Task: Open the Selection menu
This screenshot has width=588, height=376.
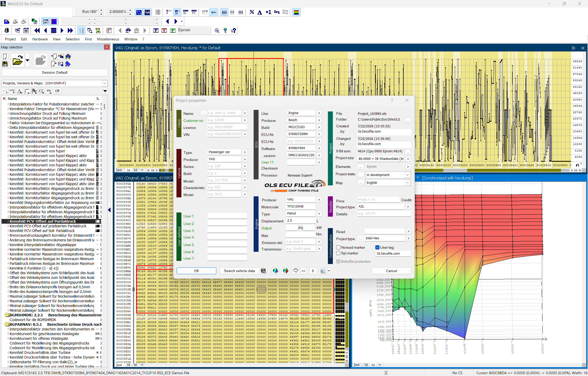Action: pos(72,39)
